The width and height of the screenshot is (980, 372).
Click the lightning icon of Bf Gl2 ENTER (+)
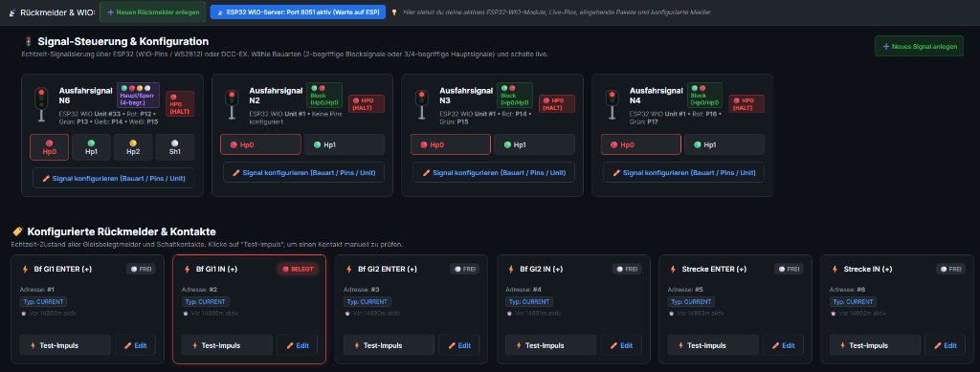coord(348,269)
